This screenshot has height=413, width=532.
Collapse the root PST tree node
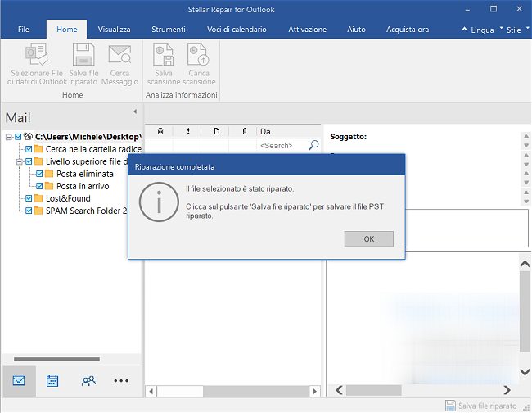pyautogui.click(x=8, y=137)
